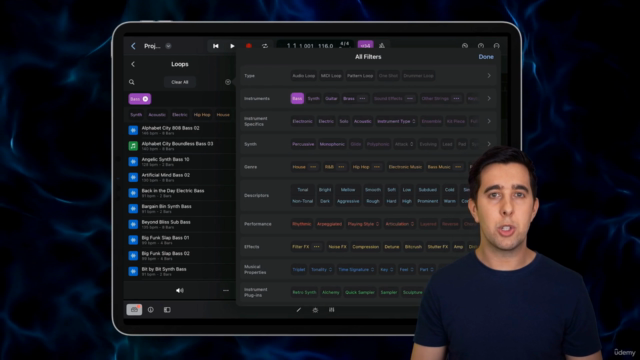Select the Guitar instrument filter

pos(331,98)
